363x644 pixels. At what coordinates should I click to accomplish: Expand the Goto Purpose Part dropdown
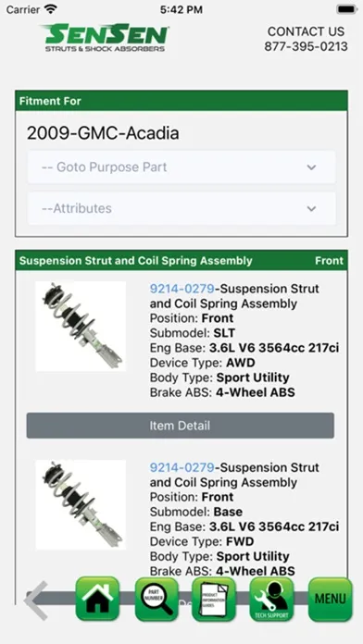181,167
